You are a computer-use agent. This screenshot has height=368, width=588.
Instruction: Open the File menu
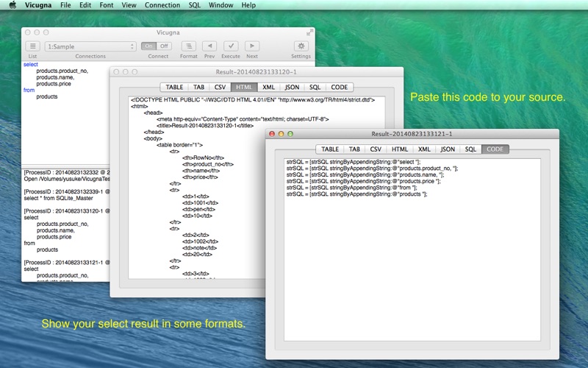pos(65,5)
